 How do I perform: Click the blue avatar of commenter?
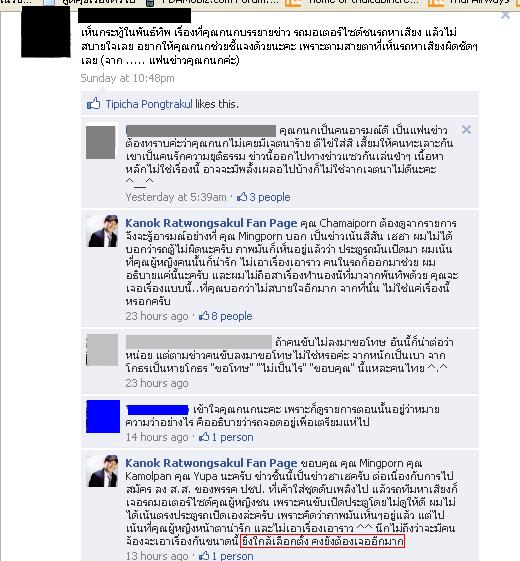pos(103,416)
